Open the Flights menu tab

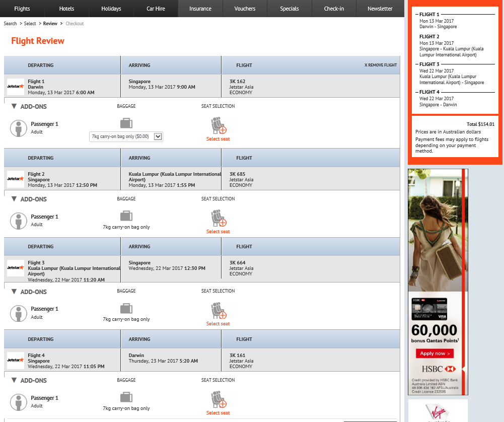click(22, 9)
